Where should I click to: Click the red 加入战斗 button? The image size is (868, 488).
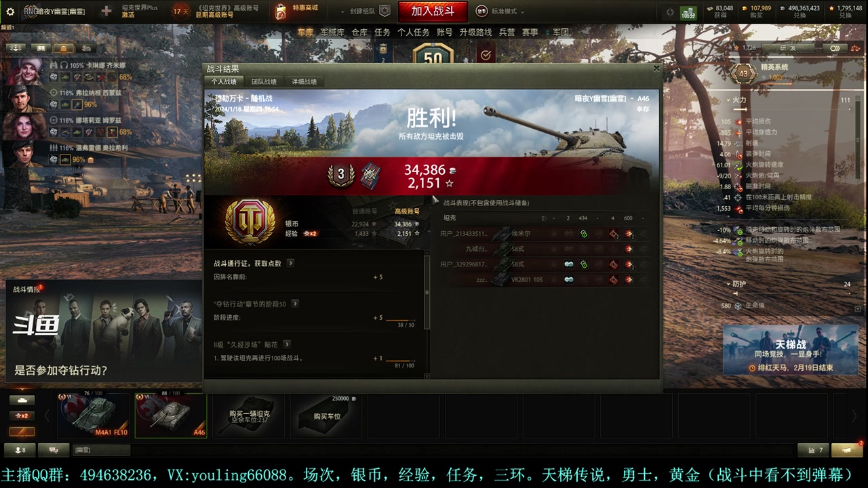tap(433, 11)
